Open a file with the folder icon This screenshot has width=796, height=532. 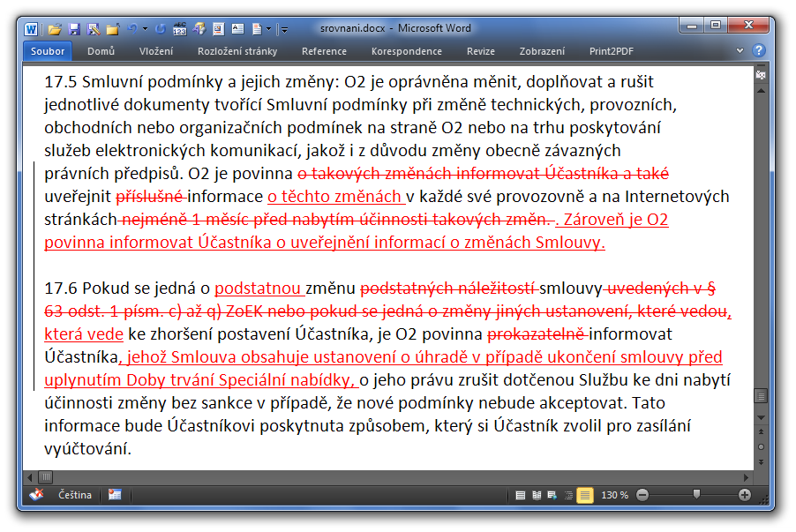(55, 29)
